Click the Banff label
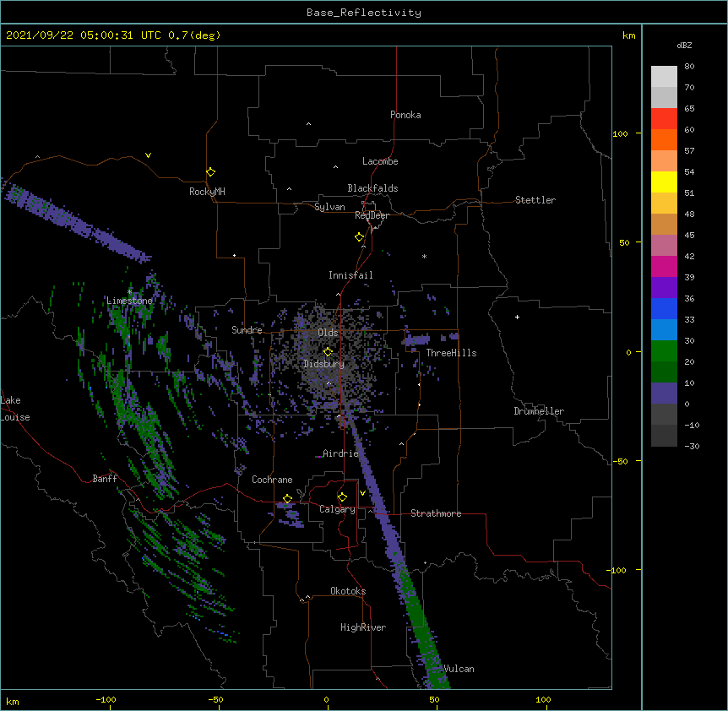The height and width of the screenshot is (711, 728). coord(105,479)
